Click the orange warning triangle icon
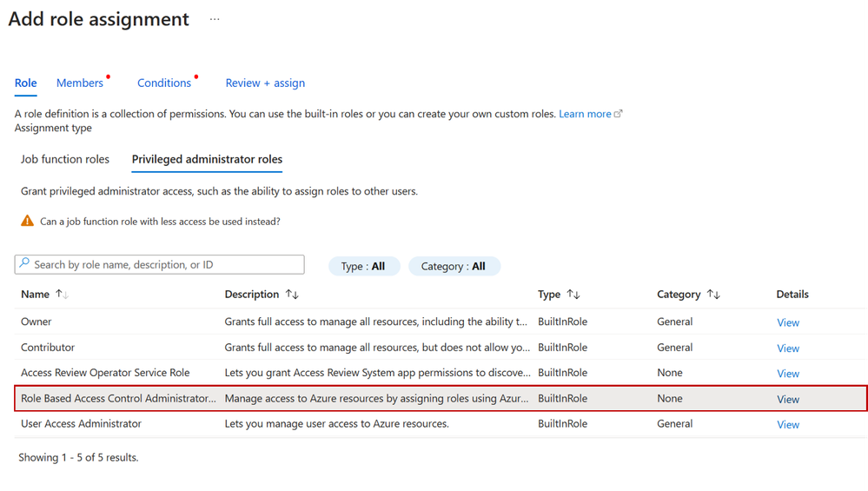The image size is (868, 491). (28, 222)
